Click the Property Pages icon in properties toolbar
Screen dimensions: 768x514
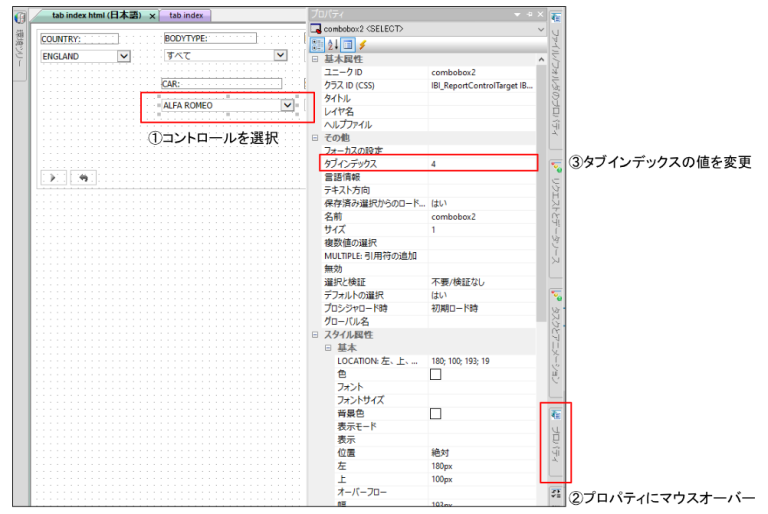[x=347, y=44]
